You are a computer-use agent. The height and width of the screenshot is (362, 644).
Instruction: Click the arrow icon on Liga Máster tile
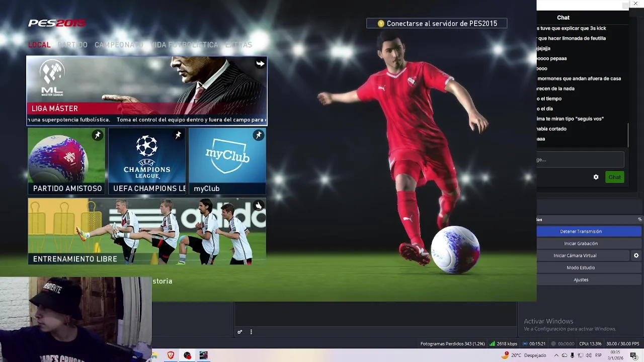tap(260, 63)
